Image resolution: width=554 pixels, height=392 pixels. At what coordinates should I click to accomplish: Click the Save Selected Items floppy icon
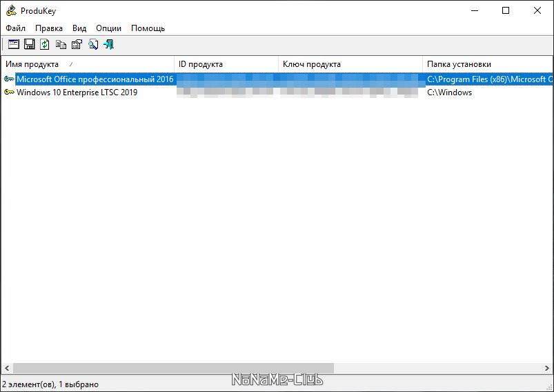tap(30, 44)
